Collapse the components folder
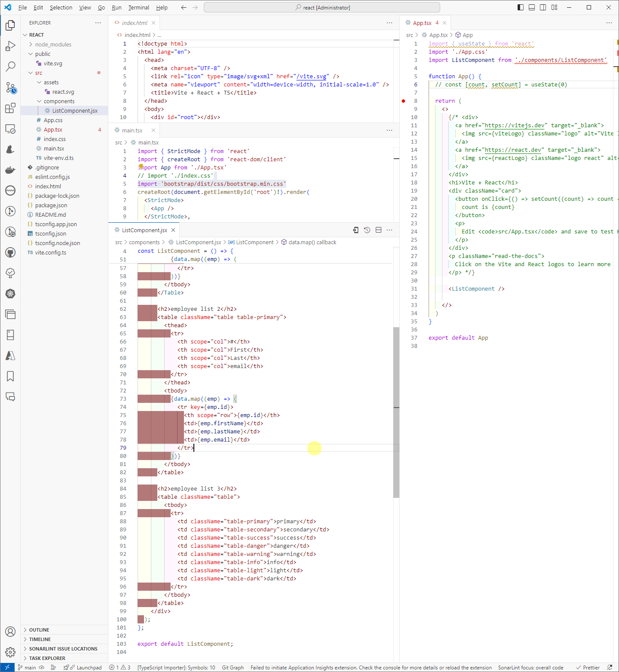 click(x=40, y=101)
